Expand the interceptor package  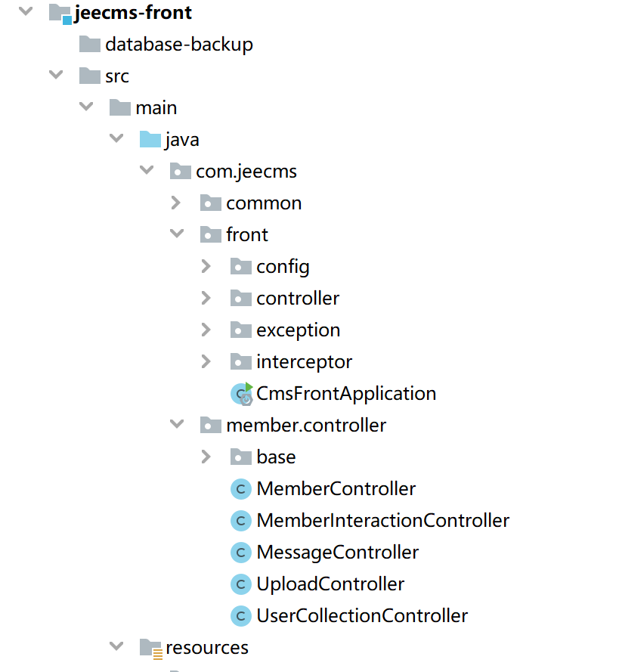pos(206,362)
